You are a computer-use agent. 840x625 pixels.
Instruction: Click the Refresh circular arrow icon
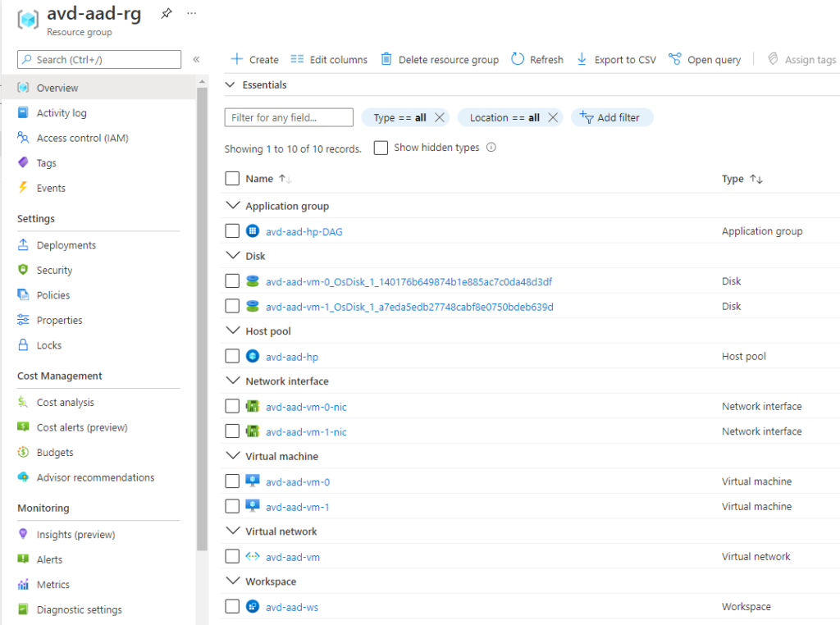pyautogui.click(x=518, y=59)
